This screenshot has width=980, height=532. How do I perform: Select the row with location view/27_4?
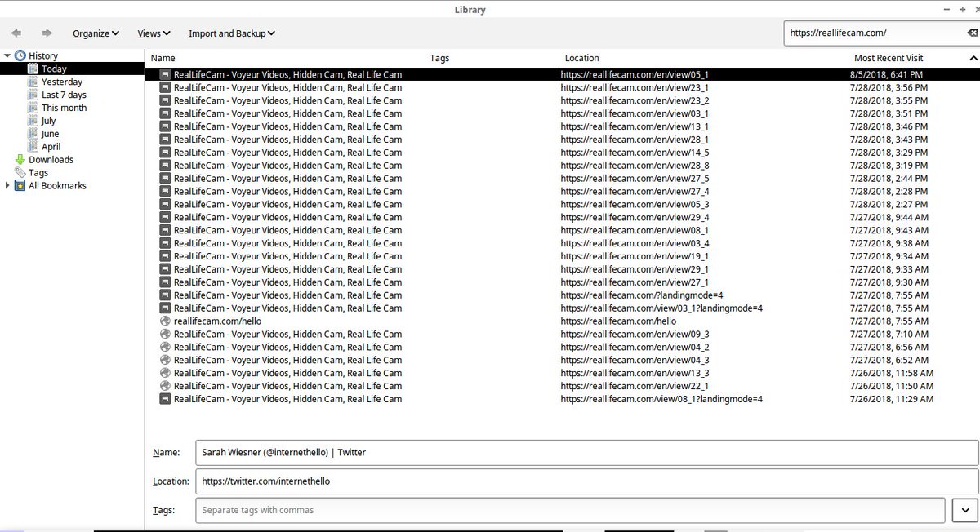click(562, 192)
